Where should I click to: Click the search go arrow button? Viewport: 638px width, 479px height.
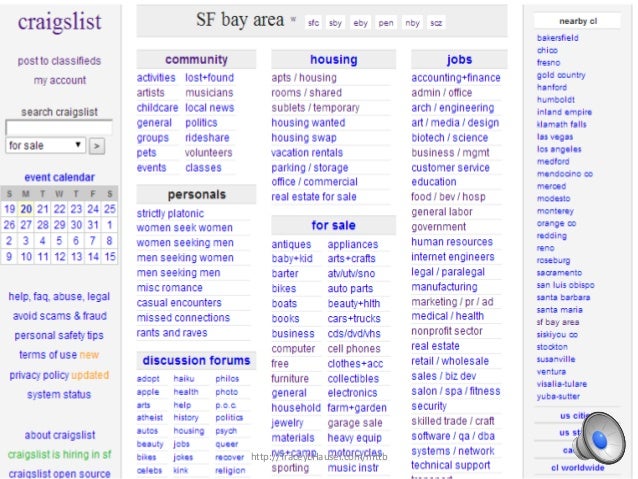(x=96, y=146)
